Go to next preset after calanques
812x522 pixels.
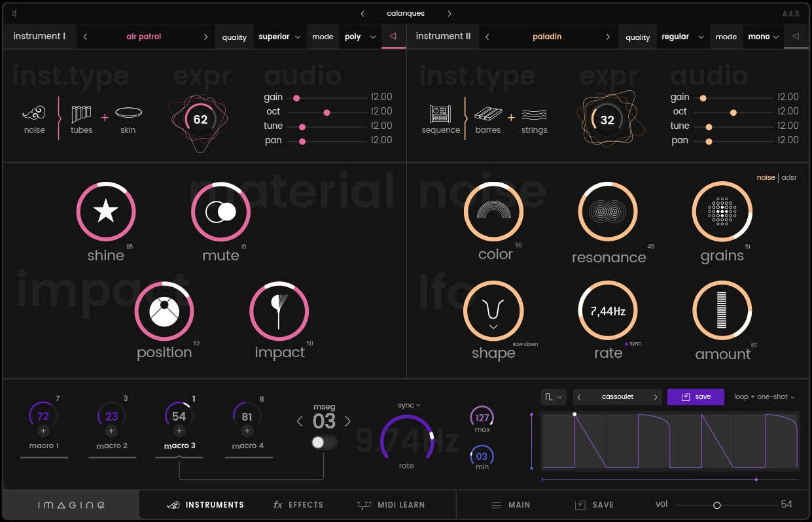(450, 13)
